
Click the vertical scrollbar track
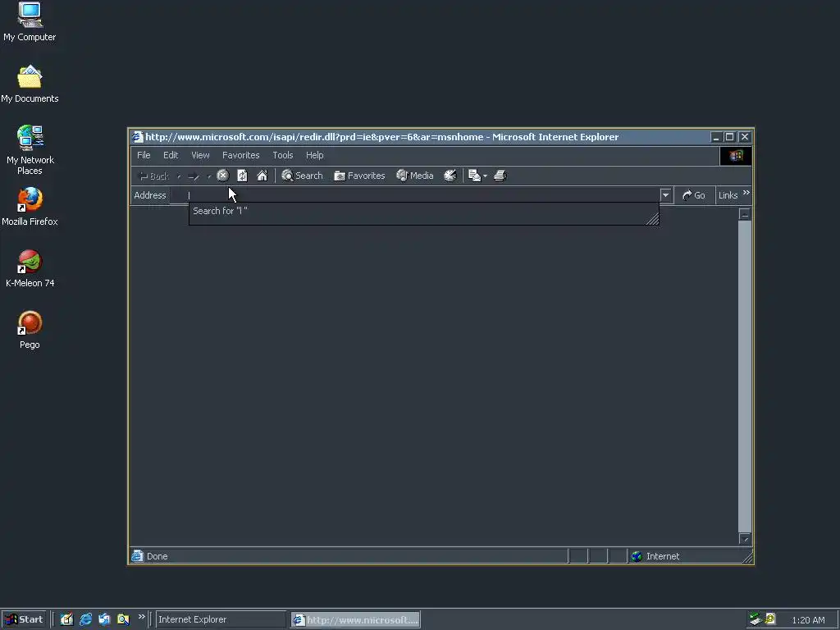(745, 376)
